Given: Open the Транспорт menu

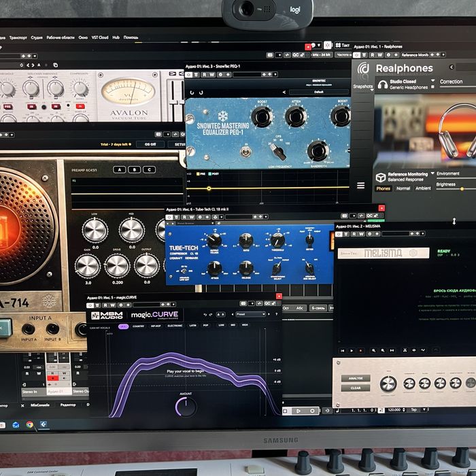Looking at the screenshot, I should tap(18, 37).
